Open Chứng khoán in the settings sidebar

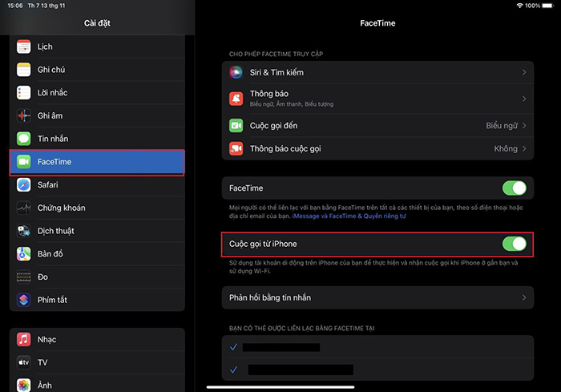tap(61, 208)
